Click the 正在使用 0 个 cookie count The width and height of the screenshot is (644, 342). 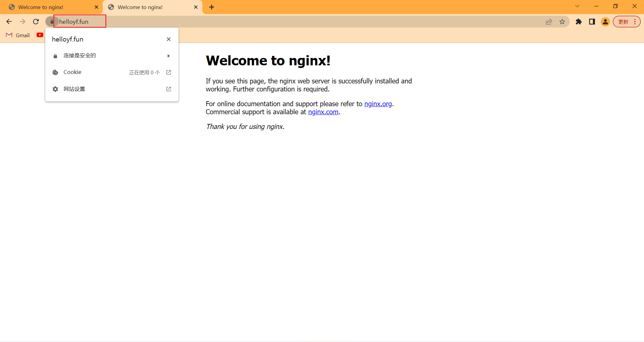[x=145, y=72]
